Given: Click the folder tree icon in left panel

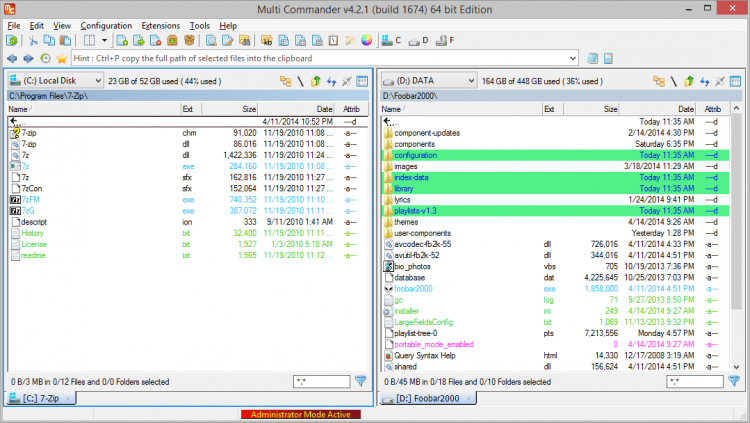Looking at the screenshot, I should tap(286, 81).
